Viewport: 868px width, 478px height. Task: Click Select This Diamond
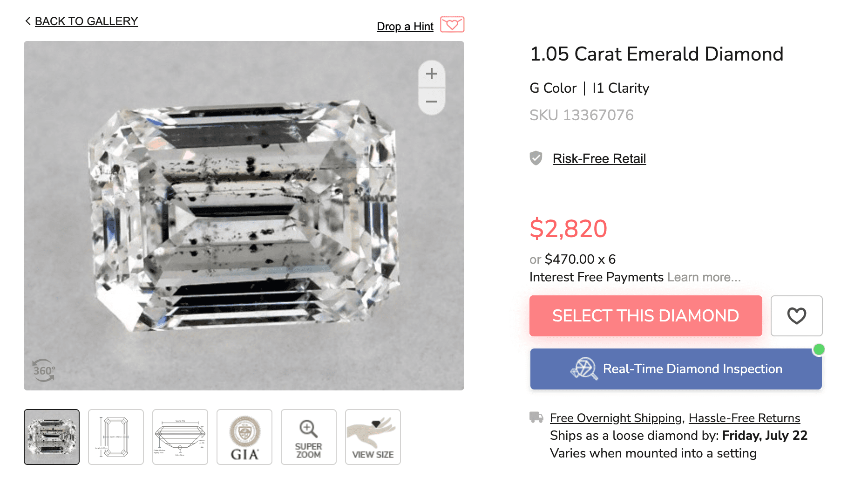(x=645, y=316)
